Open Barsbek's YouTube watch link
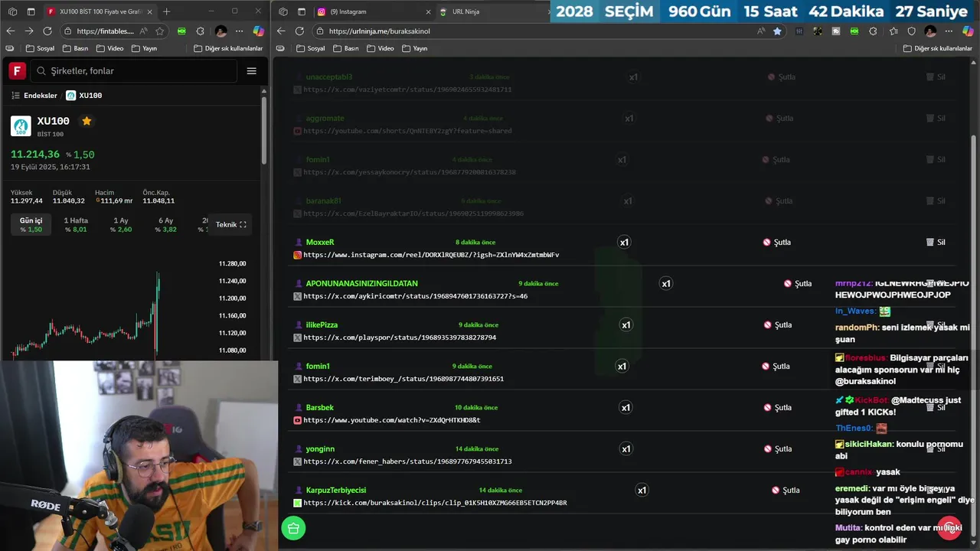Screen dimensions: 980x551 point(392,420)
